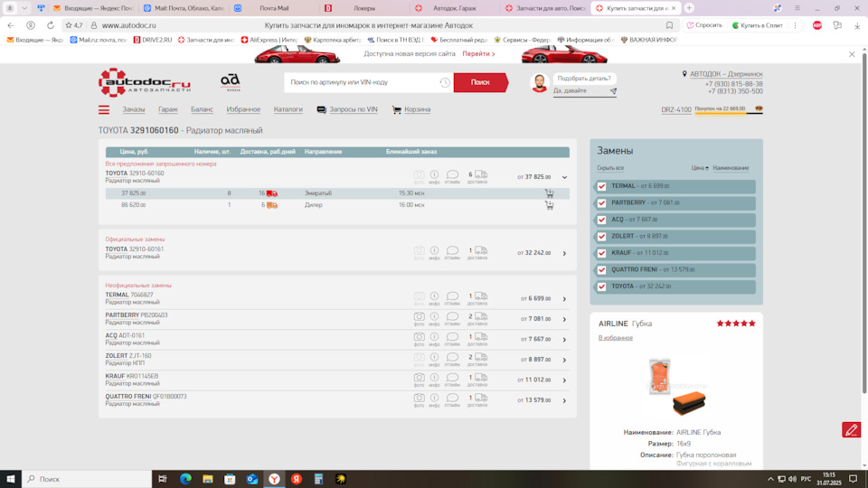Collapse TOYOTA 32910-60160 offers chevron

click(564, 178)
